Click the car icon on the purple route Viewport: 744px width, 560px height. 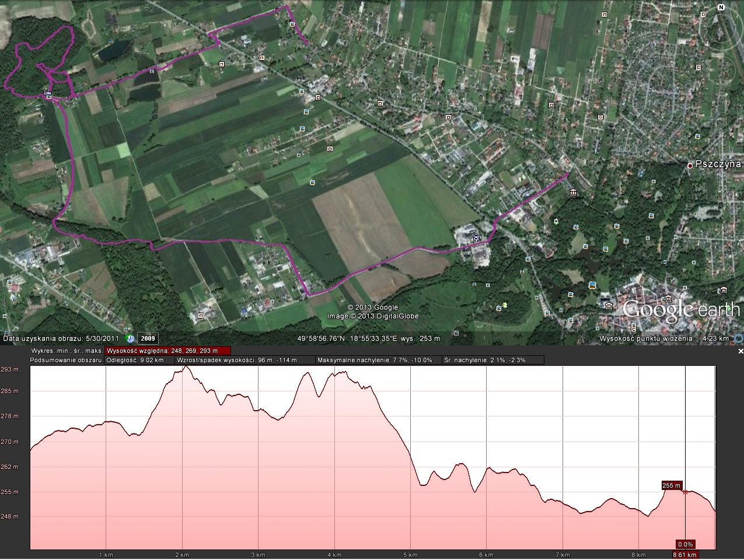click(x=476, y=238)
